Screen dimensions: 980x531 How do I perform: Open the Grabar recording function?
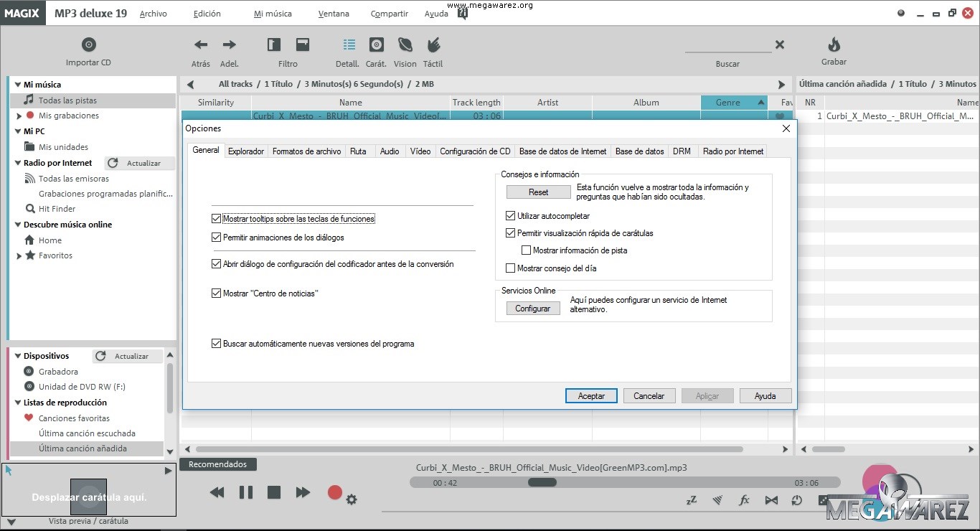click(x=833, y=49)
